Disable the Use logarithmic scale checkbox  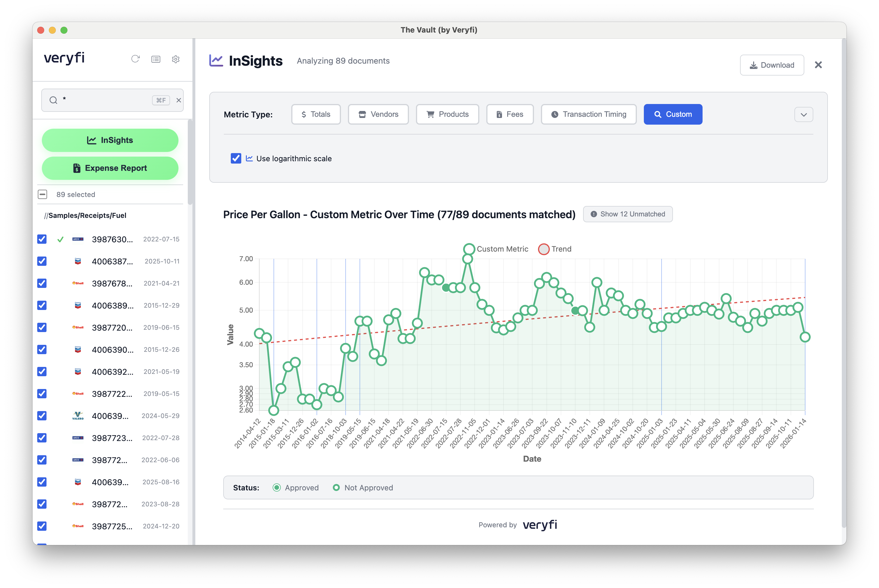pos(236,158)
